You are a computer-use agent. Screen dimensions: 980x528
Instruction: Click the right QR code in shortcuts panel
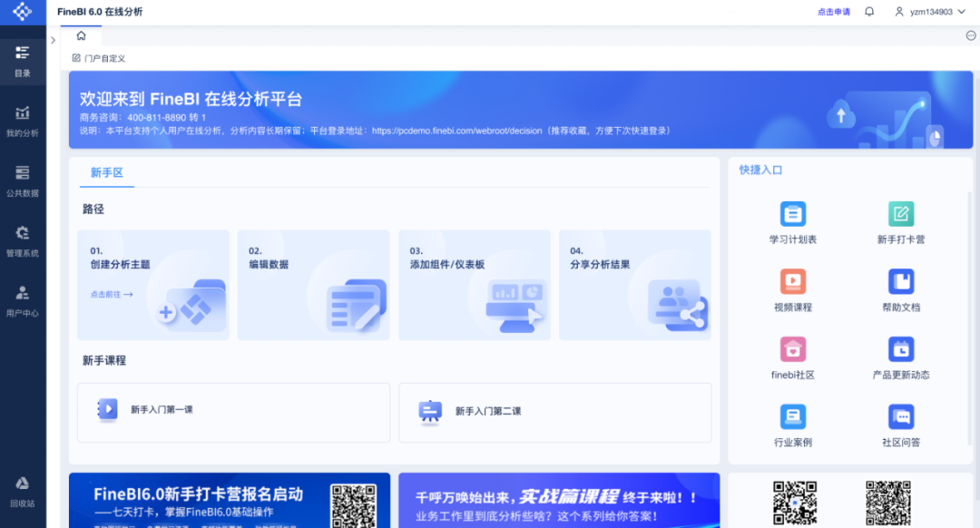[x=888, y=503]
